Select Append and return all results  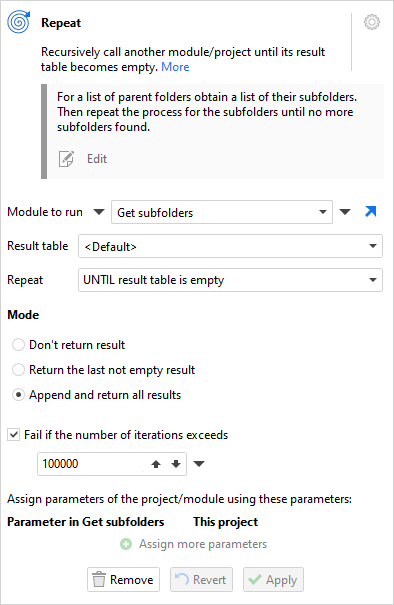(19, 395)
